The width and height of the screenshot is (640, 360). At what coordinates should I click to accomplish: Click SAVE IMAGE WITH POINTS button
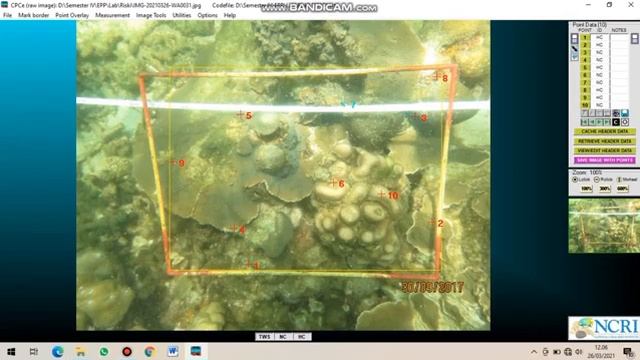[604, 160]
